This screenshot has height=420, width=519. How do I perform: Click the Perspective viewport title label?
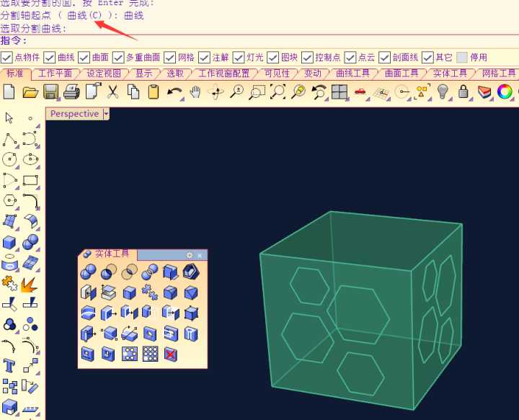[x=74, y=114]
